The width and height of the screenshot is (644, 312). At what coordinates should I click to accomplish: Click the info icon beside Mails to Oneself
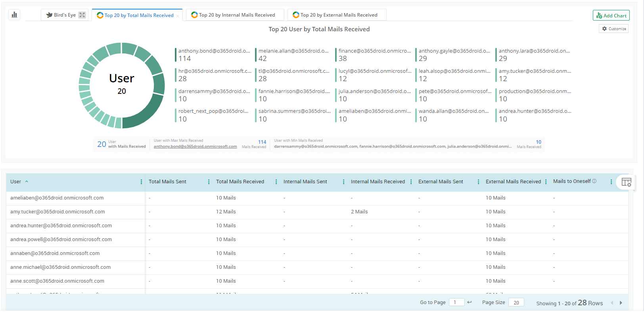point(594,181)
